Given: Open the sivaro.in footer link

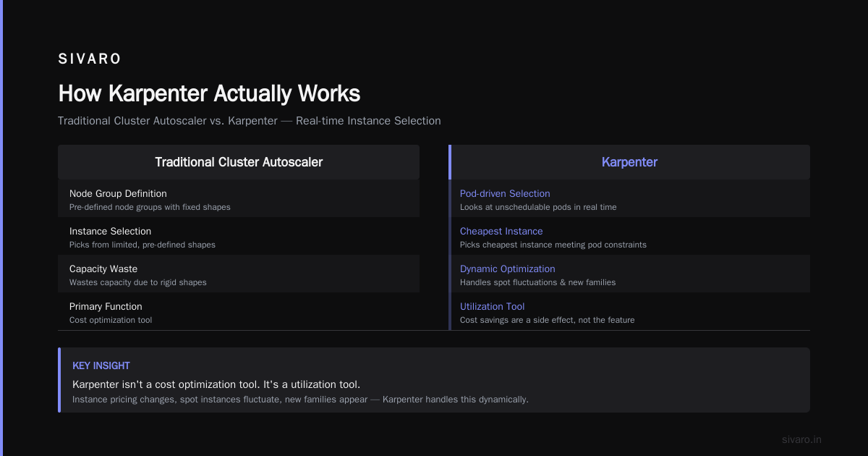Looking at the screenshot, I should [x=801, y=439].
